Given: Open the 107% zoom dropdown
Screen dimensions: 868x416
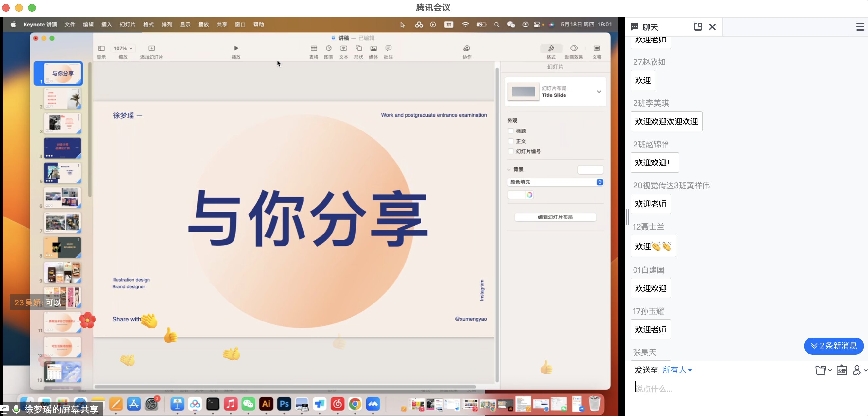Looking at the screenshot, I should (123, 48).
